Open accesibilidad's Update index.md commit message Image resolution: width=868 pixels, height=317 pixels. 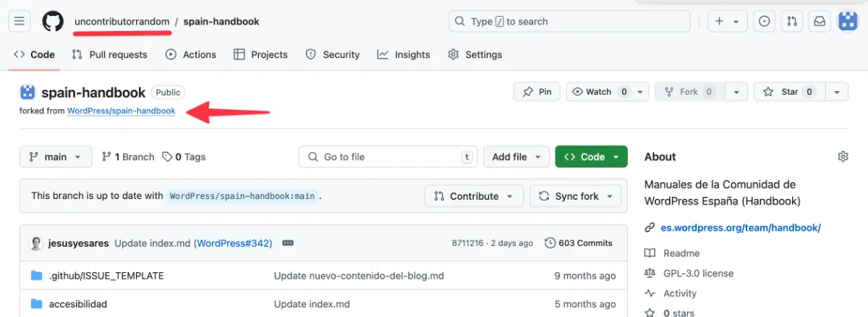point(312,304)
